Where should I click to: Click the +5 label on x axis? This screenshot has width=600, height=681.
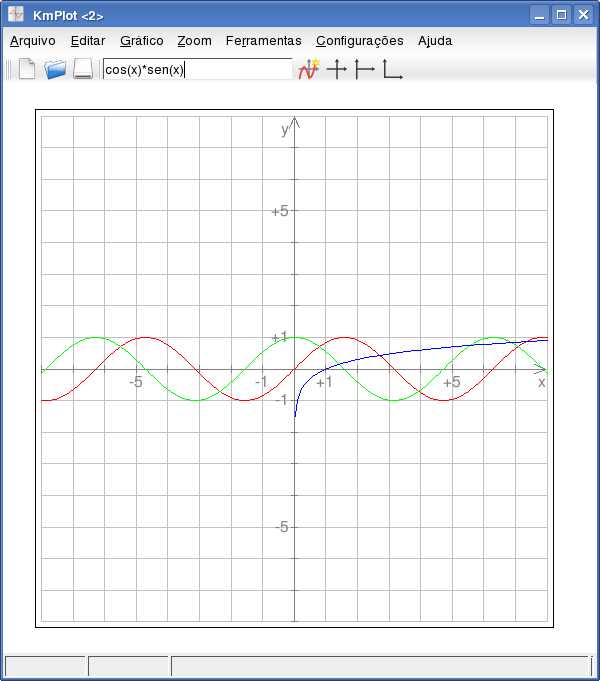[451, 383]
